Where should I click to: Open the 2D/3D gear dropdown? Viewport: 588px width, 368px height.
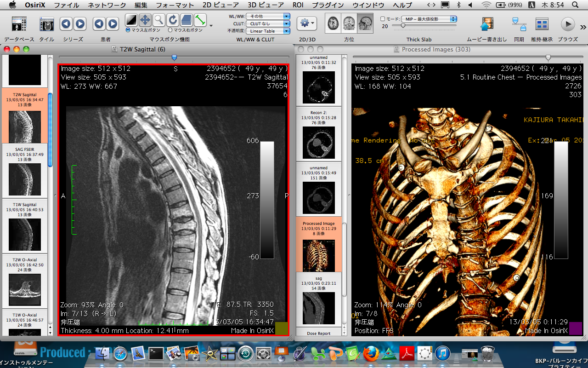[307, 23]
